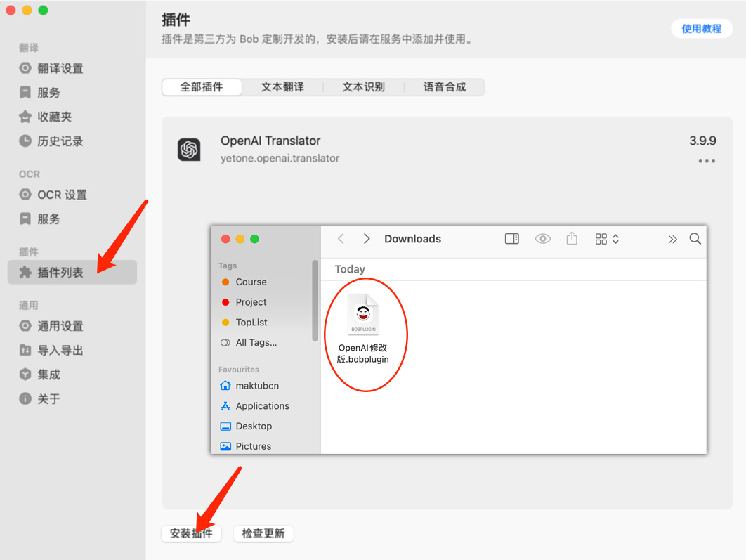Click the 通用设置 gear icon
The width and height of the screenshot is (746, 560).
coord(25,326)
